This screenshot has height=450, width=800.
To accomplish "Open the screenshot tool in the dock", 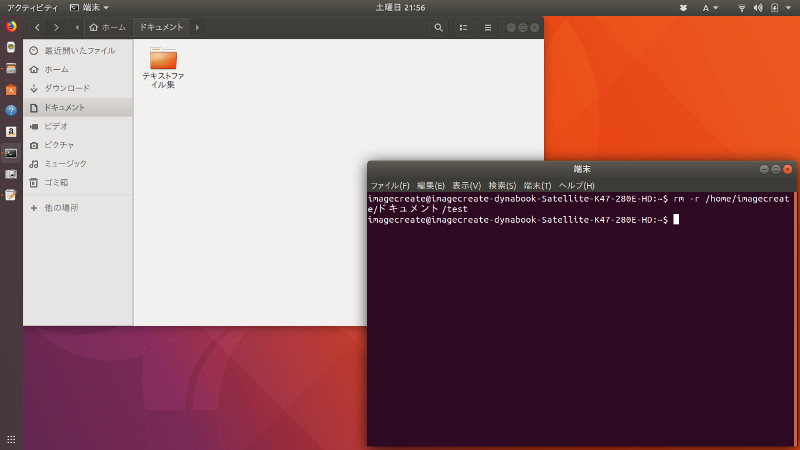I will point(11,174).
